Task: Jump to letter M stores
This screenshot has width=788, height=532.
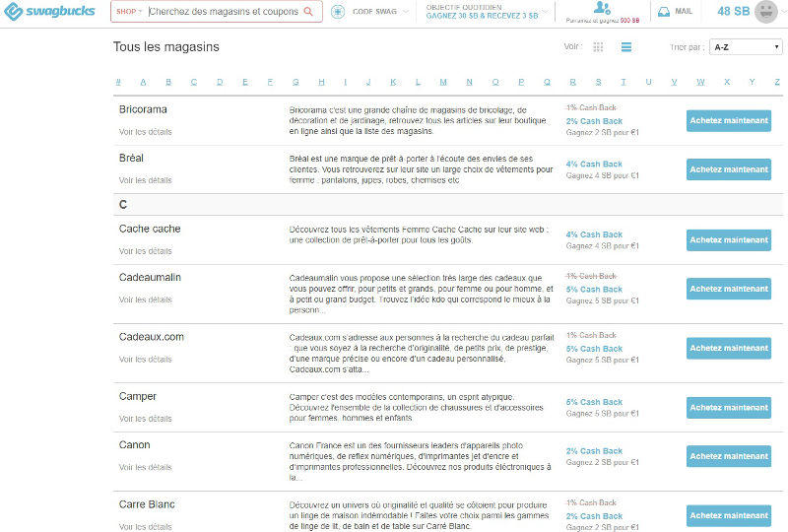Action: tap(443, 82)
